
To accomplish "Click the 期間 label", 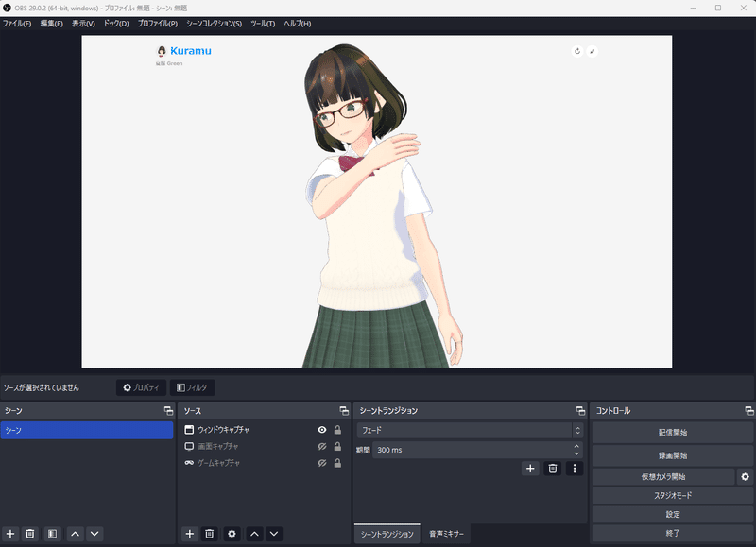I will tap(363, 450).
